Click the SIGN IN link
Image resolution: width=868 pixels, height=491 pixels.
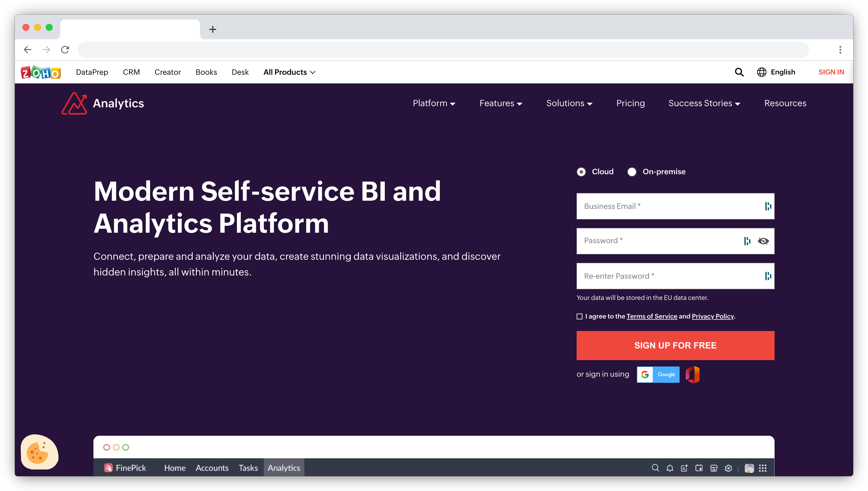coord(831,72)
